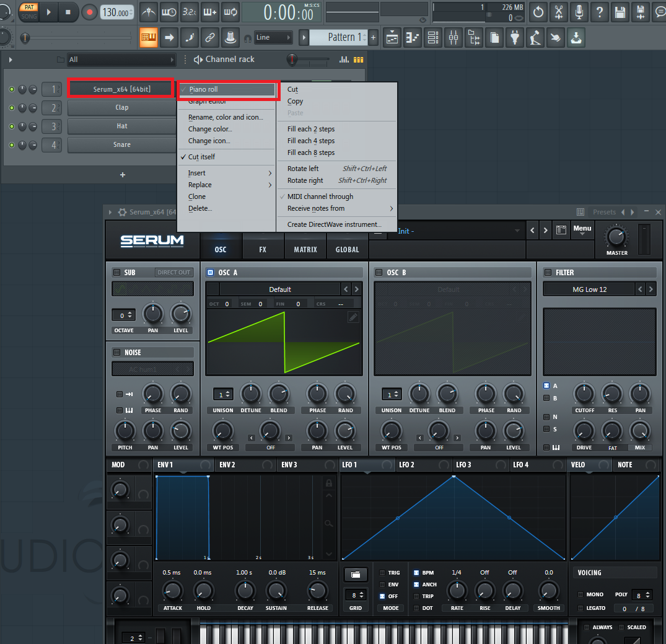Click the Serum MASTER volume knob

pos(616,237)
